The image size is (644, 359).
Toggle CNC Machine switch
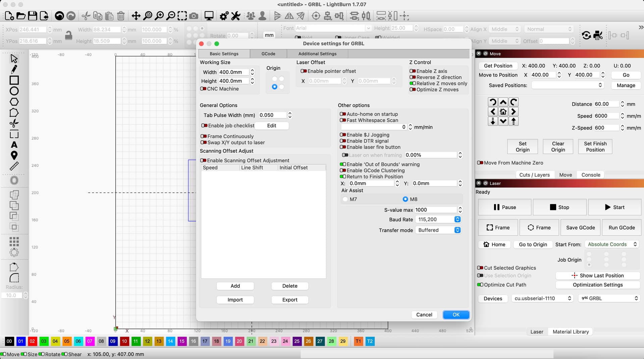tap(203, 89)
